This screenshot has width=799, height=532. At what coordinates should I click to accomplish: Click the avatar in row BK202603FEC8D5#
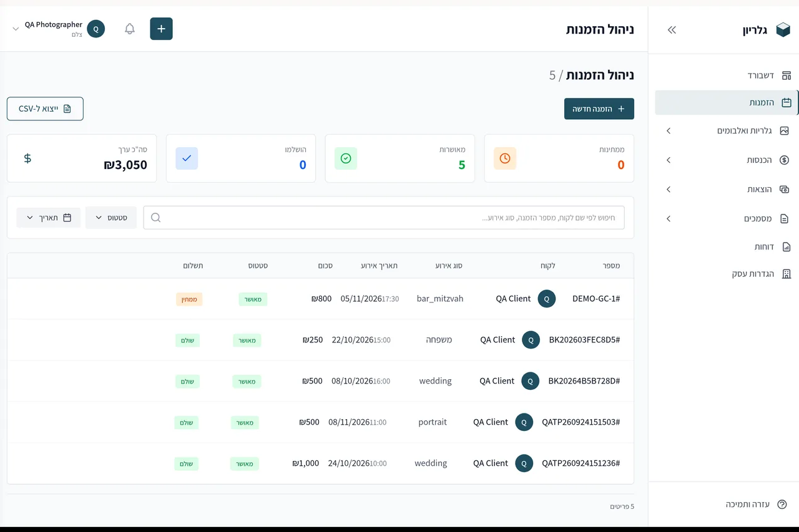tap(531, 340)
